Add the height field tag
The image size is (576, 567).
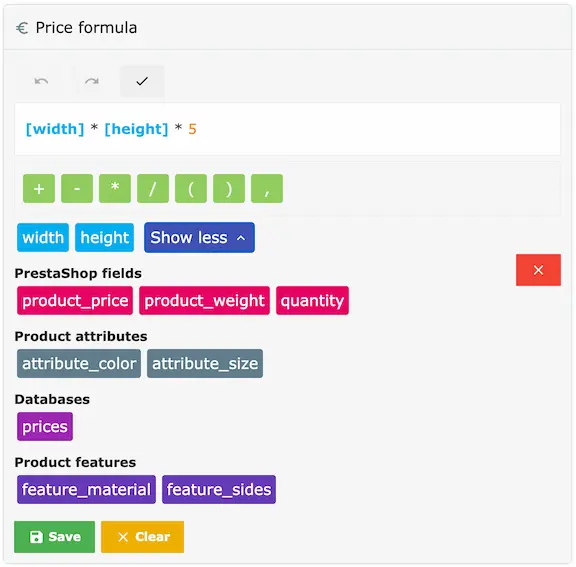point(104,238)
